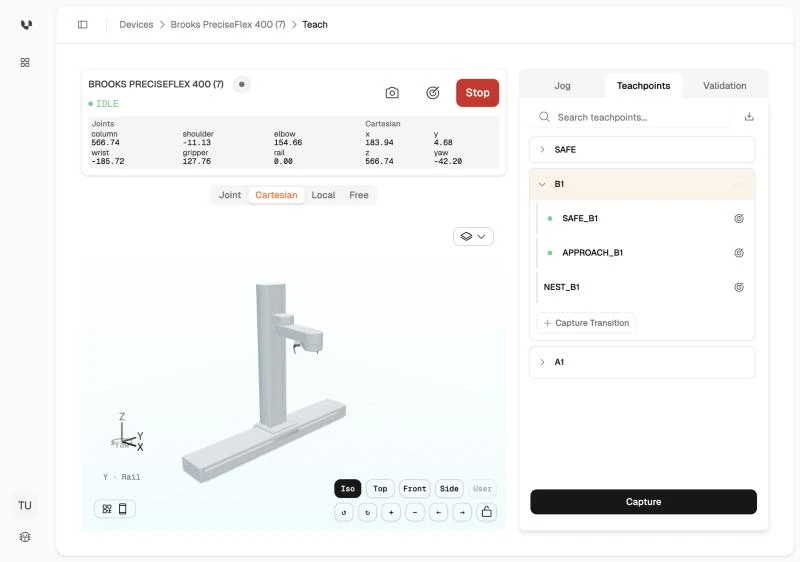Click the black Capture button

(643, 502)
